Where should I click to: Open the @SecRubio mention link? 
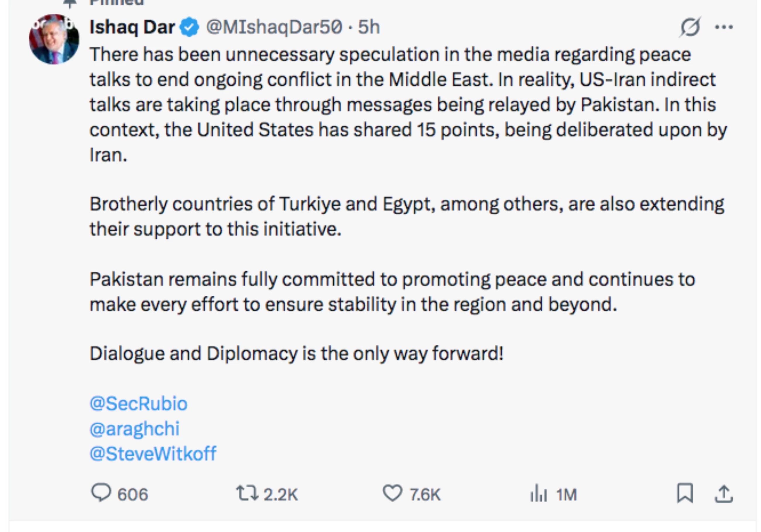pos(138,404)
